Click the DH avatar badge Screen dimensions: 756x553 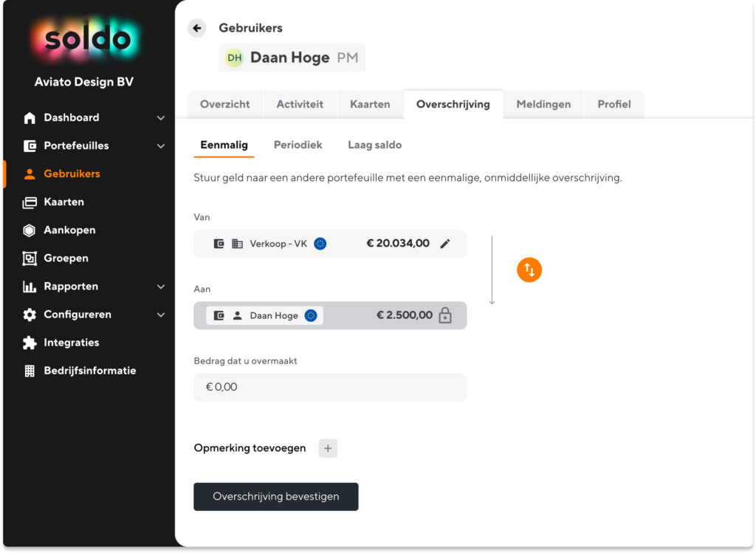[x=234, y=58]
